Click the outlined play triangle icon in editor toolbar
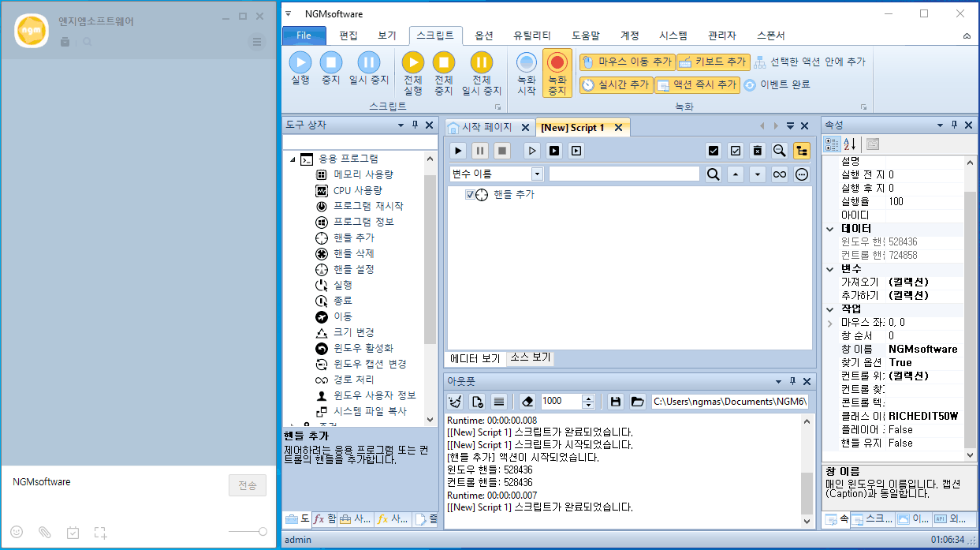The width and height of the screenshot is (980, 550). point(533,150)
